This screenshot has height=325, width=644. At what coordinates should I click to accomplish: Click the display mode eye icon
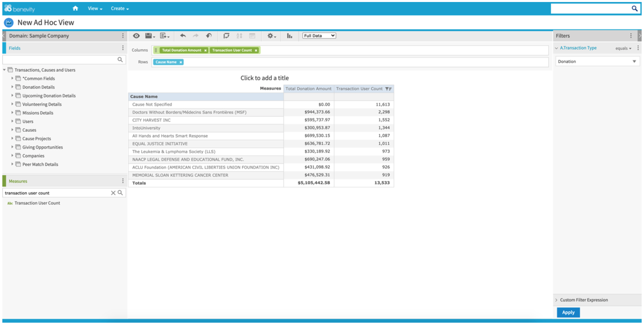[136, 36]
